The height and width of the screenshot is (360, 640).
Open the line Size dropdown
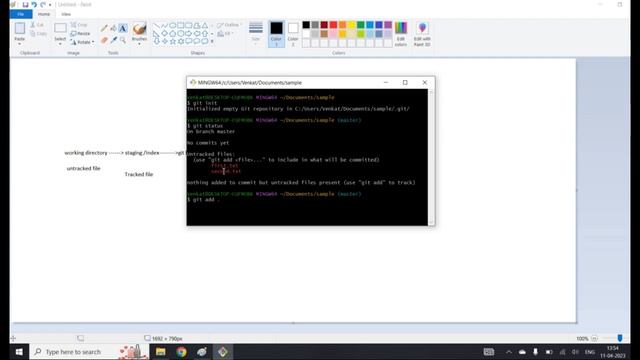click(x=256, y=33)
